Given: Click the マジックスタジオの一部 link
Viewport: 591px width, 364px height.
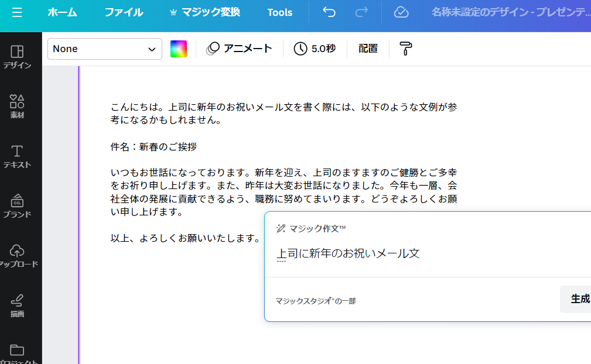Looking at the screenshot, I should (316, 301).
